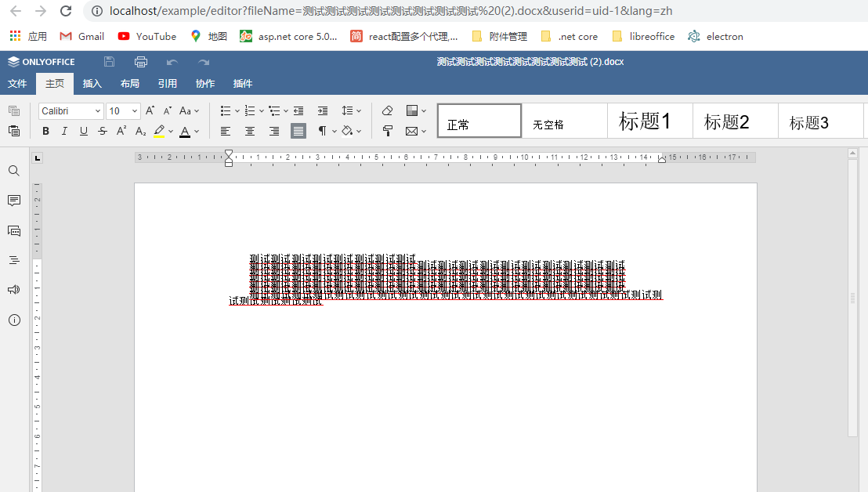This screenshot has width=868, height=492.
Task: Apply the 标题1 heading style
Action: click(650, 121)
